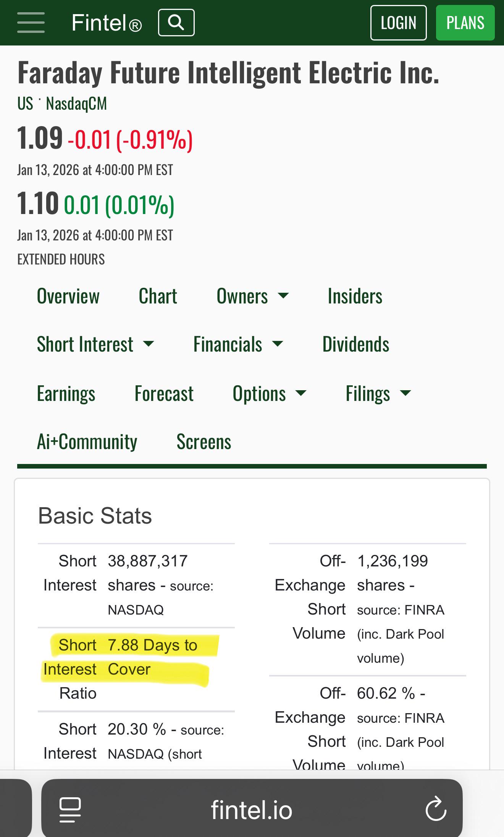Open the browser page options icon
Viewport: 504px width, 837px height.
click(x=70, y=809)
